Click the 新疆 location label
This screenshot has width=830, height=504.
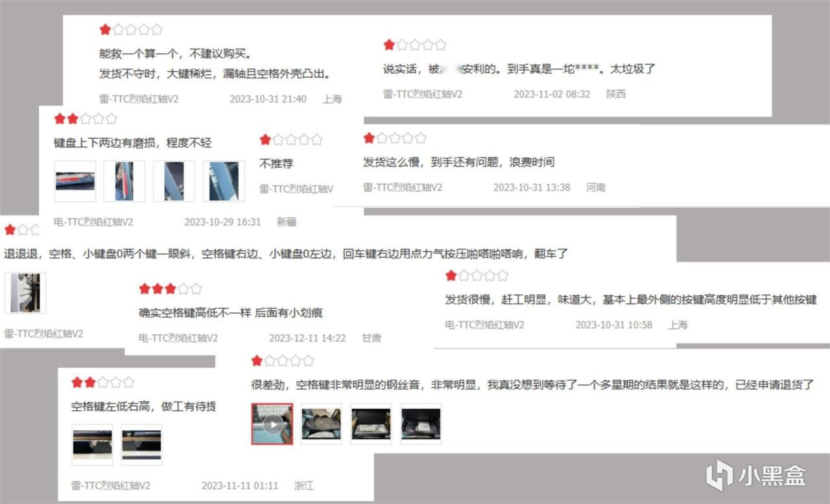pos(287,222)
